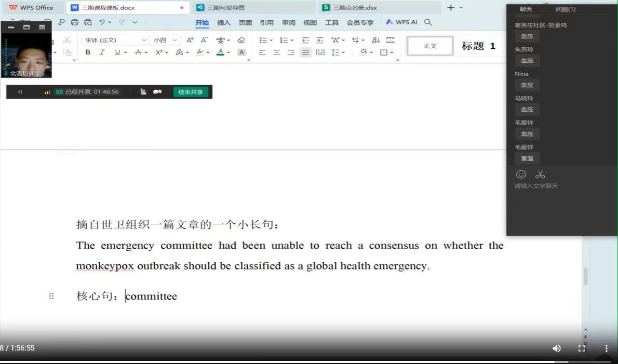Viewport: 618px width, 364px height.
Task: Open the emoji picker in chat panel
Action: point(521,174)
